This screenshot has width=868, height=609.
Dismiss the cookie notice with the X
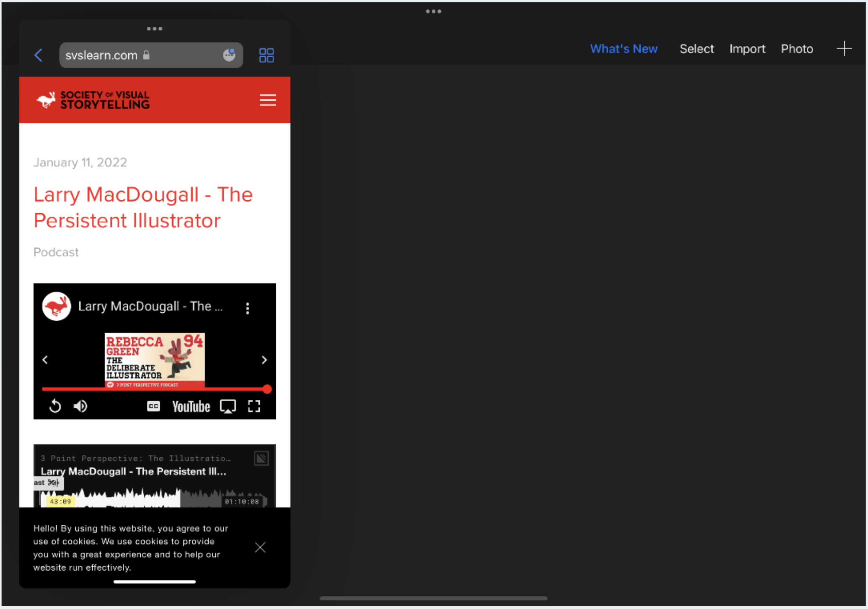(x=260, y=547)
